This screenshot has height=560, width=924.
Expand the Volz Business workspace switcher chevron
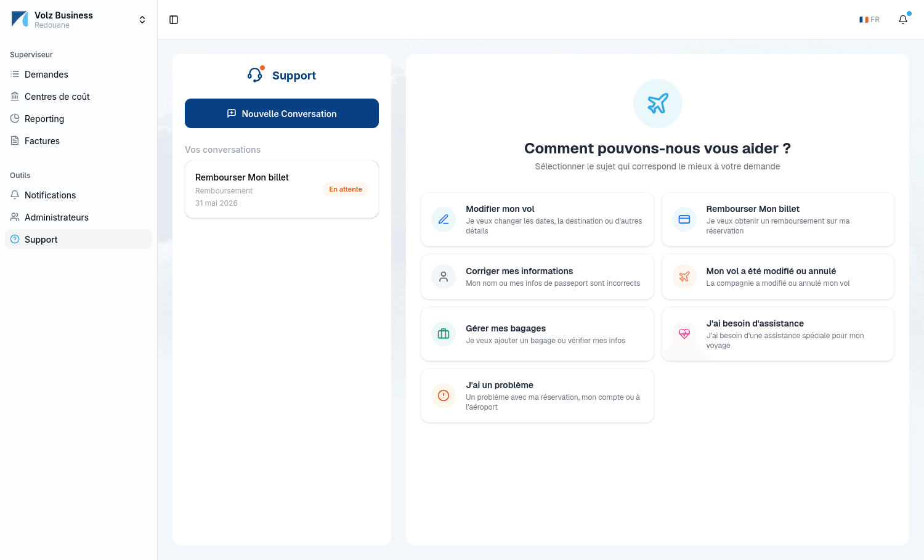142,20
